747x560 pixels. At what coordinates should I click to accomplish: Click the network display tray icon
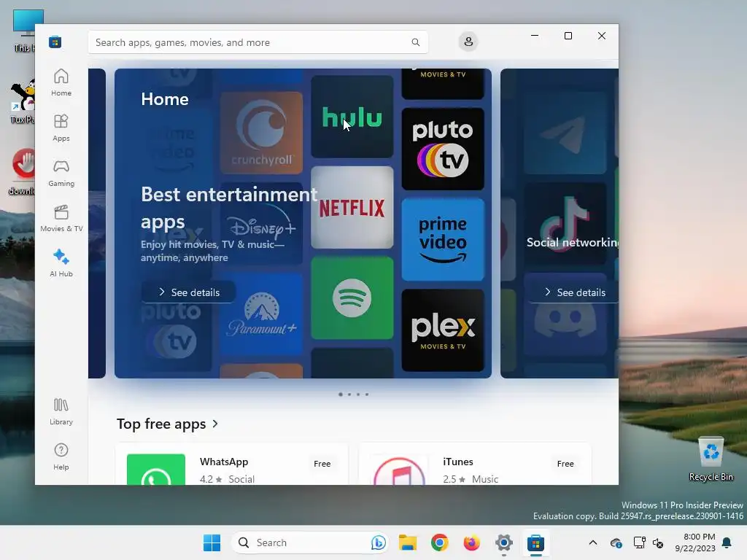point(639,542)
